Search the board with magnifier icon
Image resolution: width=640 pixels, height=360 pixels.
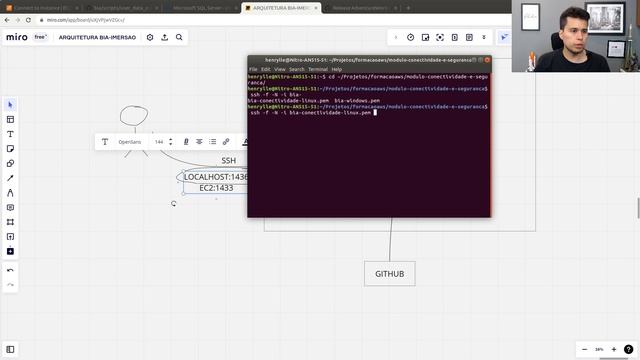coord(179,37)
